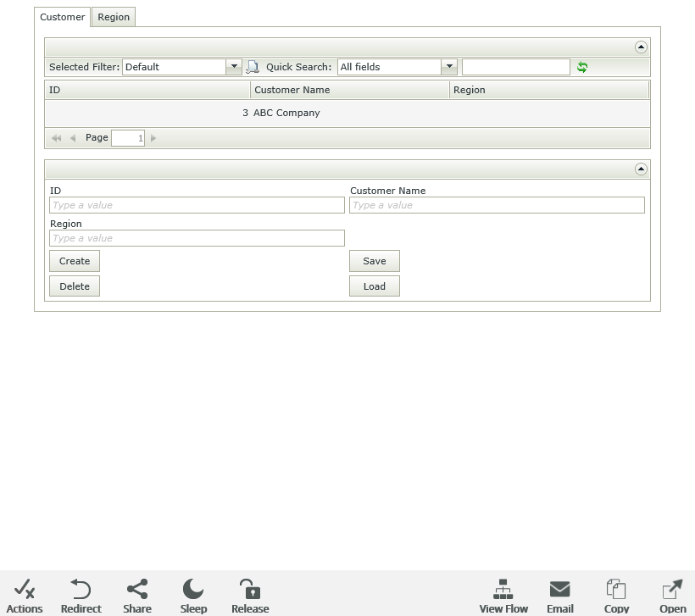Collapse the customer list panel
Image resolution: width=695 pixels, height=616 pixels.
point(641,47)
